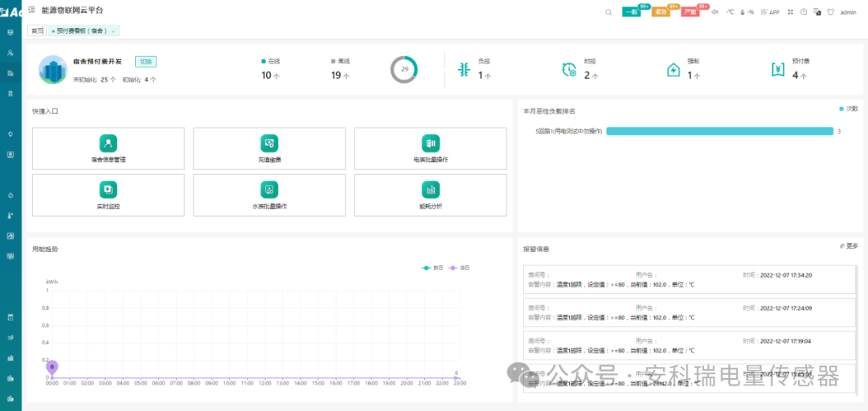Open 水表批量操作 quick entry icon
This screenshot has height=411, width=868.
(x=269, y=190)
